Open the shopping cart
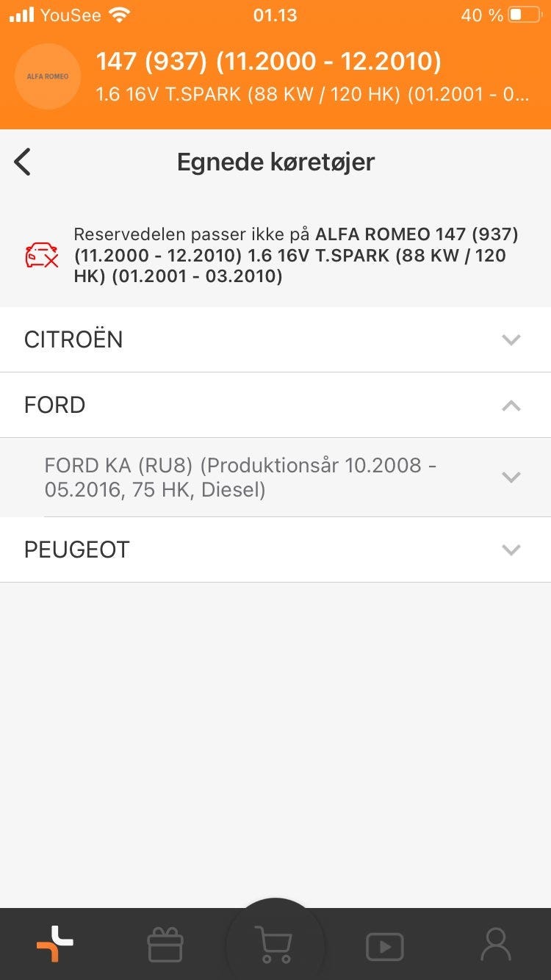The height and width of the screenshot is (980, 551). tap(274, 944)
